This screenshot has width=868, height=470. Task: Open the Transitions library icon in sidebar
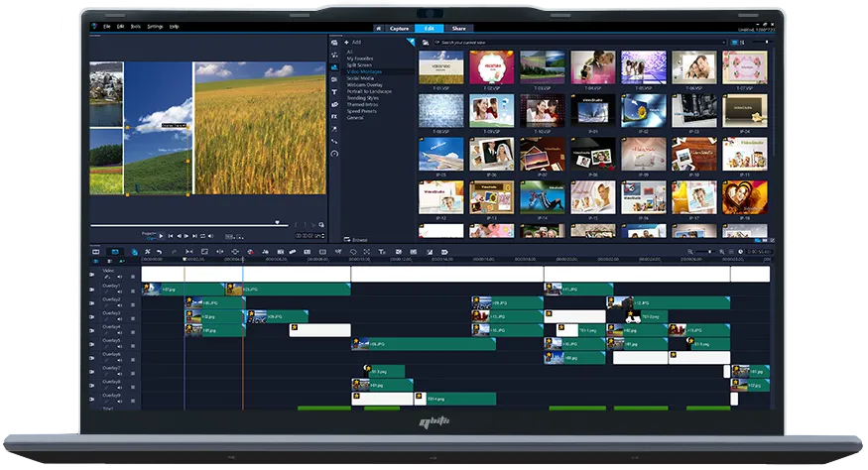(334, 79)
